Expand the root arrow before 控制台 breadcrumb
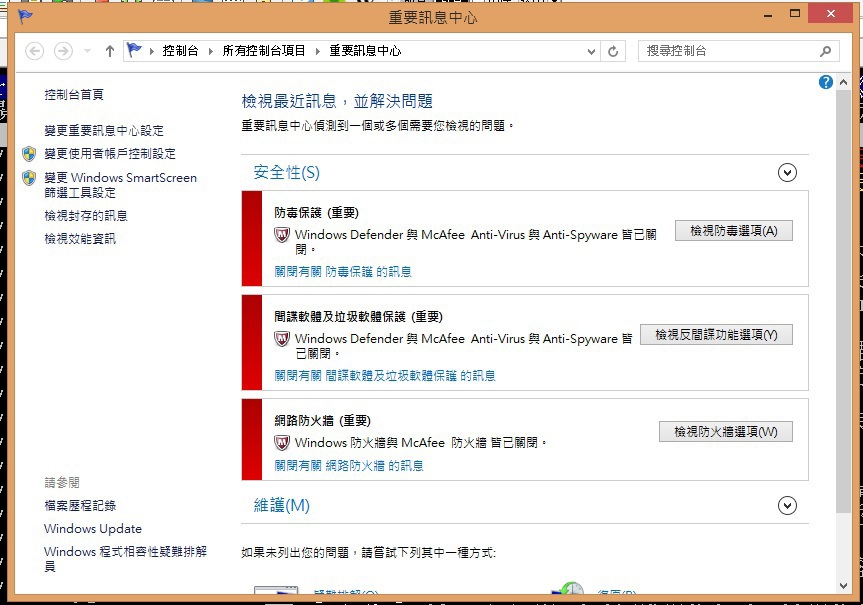 coord(151,51)
